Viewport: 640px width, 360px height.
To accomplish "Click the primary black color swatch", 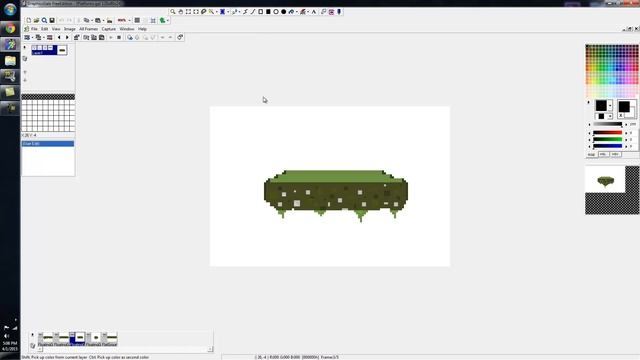I will [x=601, y=105].
